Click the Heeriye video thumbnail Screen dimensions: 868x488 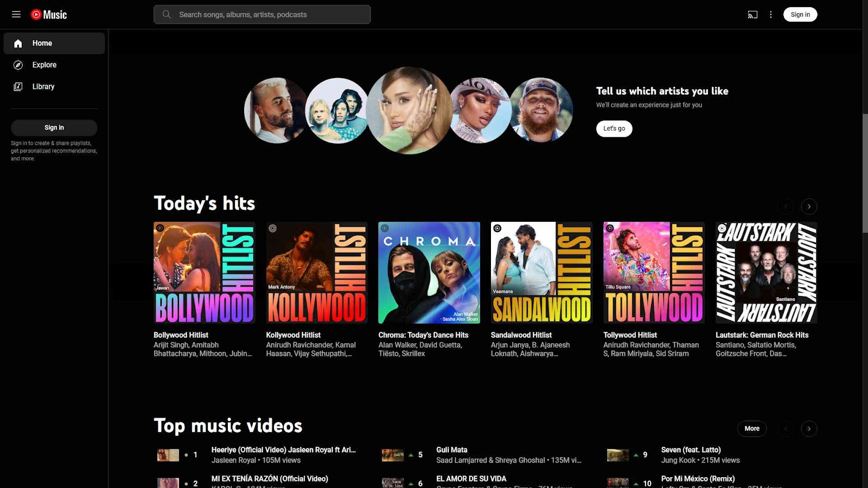click(x=168, y=455)
